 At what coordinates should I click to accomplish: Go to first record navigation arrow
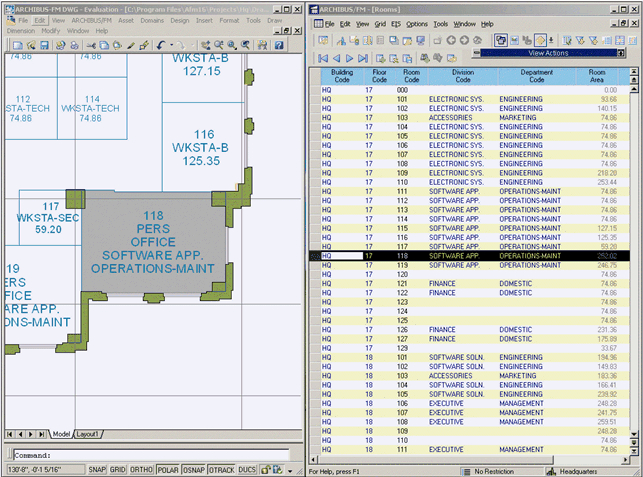(x=323, y=59)
